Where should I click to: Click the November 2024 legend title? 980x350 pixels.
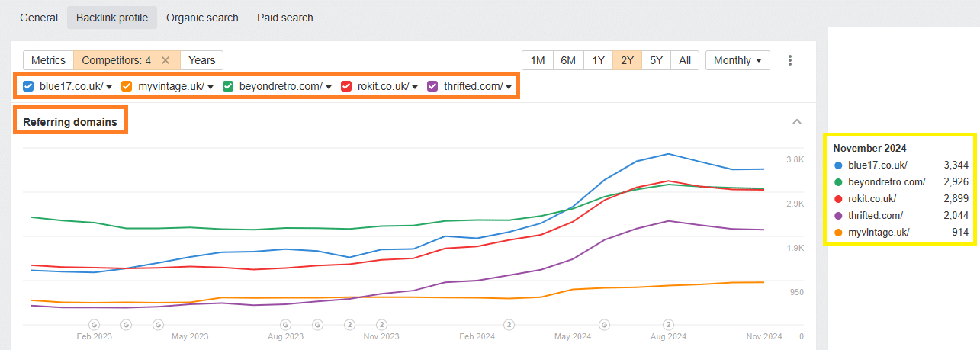tap(869, 148)
